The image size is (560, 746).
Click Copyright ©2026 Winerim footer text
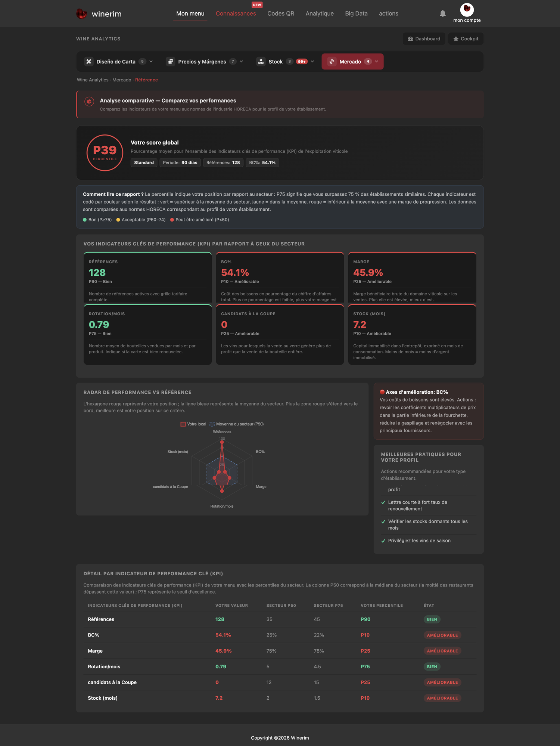coord(280,738)
